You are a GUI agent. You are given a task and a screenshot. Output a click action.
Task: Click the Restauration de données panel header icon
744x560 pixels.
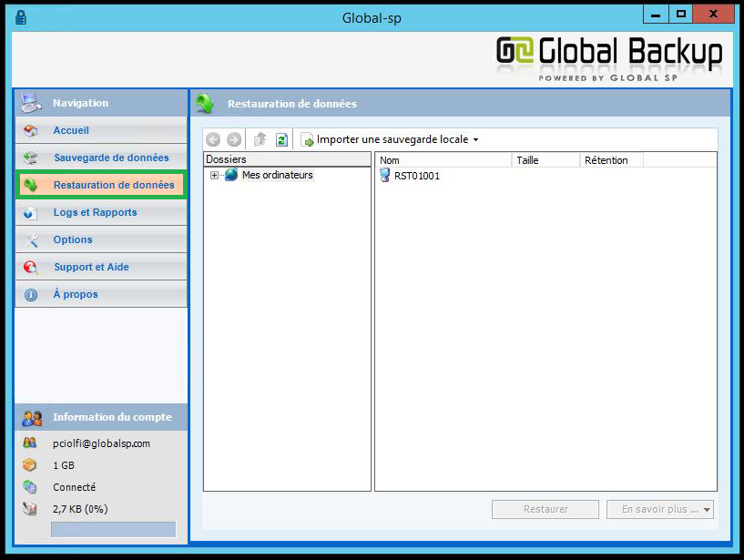coord(206,104)
